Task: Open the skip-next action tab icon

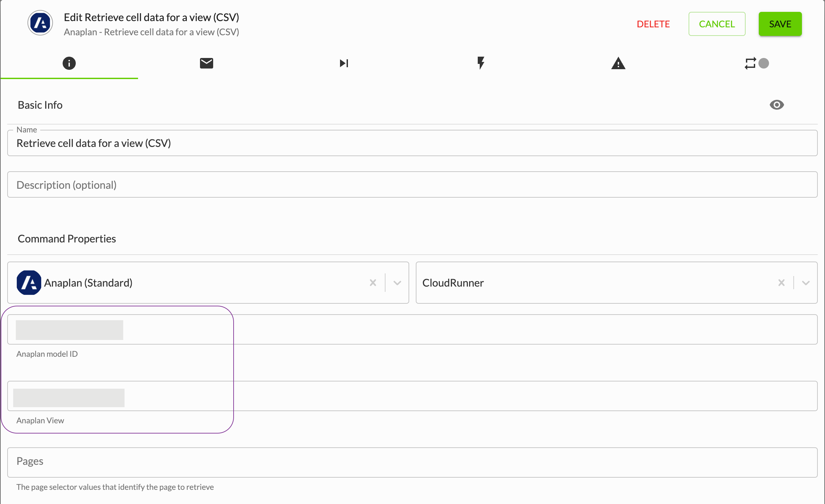Action: click(x=343, y=63)
